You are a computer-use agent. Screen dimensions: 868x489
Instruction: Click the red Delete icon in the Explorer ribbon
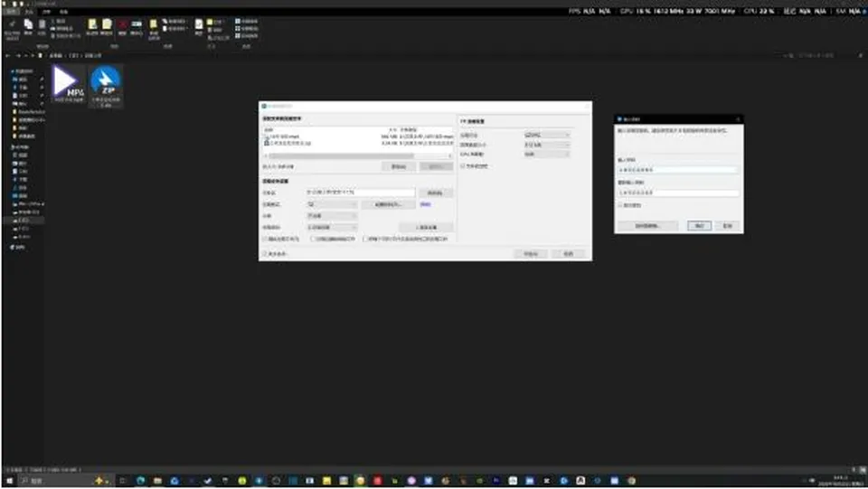coord(122,26)
